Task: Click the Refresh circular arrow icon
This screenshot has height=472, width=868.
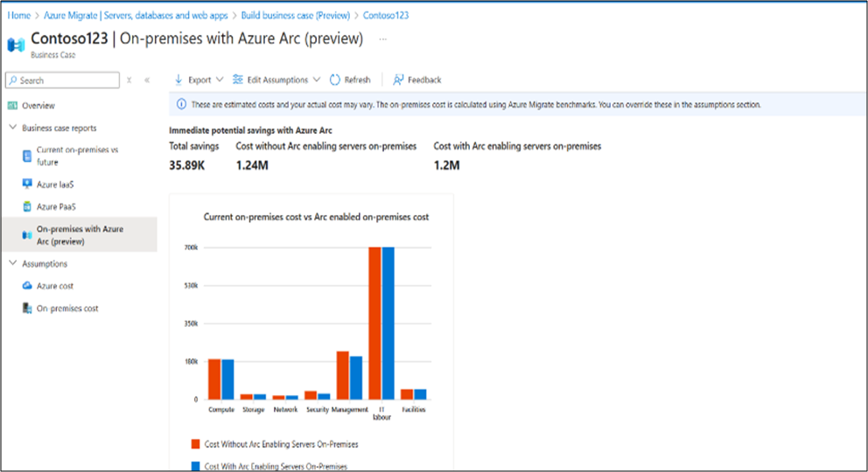Action: coord(335,80)
